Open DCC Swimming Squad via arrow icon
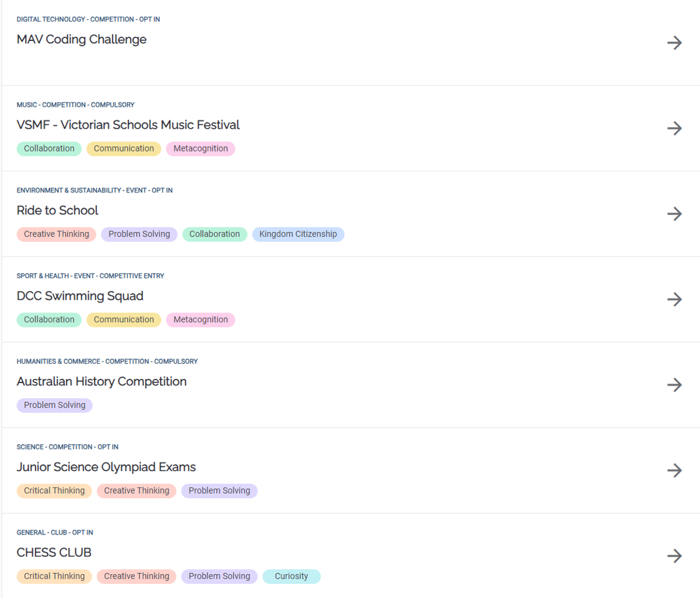This screenshot has height=598, width=700. 674,300
